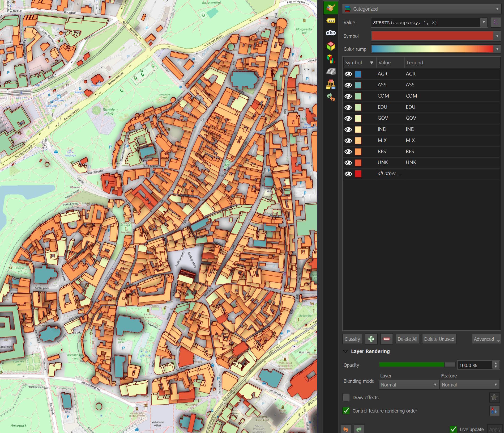Open the Masks tab with white abc icon
This screenshot has width=504, height=433.
click(x=331, y=33)
